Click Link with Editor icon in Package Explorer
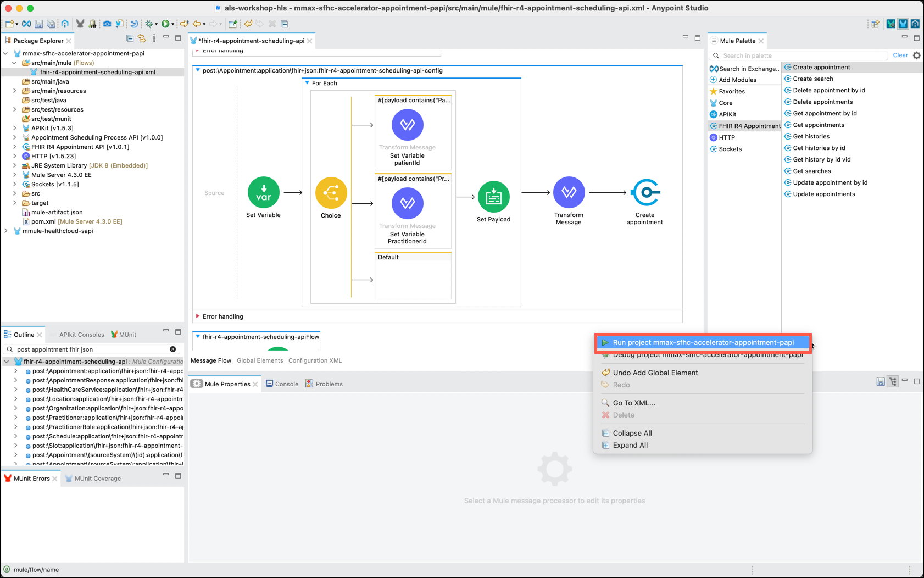 142,38
